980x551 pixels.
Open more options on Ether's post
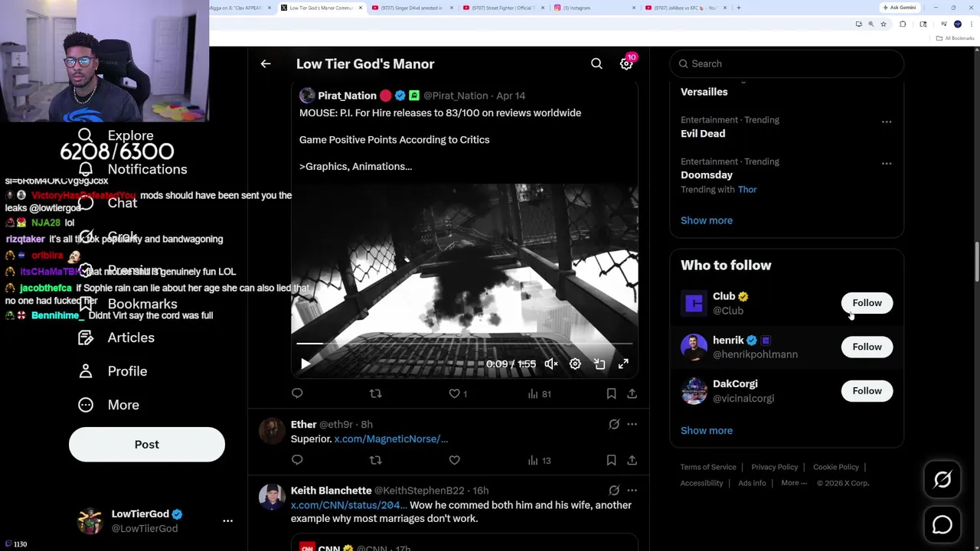click(x=632, y=424)
